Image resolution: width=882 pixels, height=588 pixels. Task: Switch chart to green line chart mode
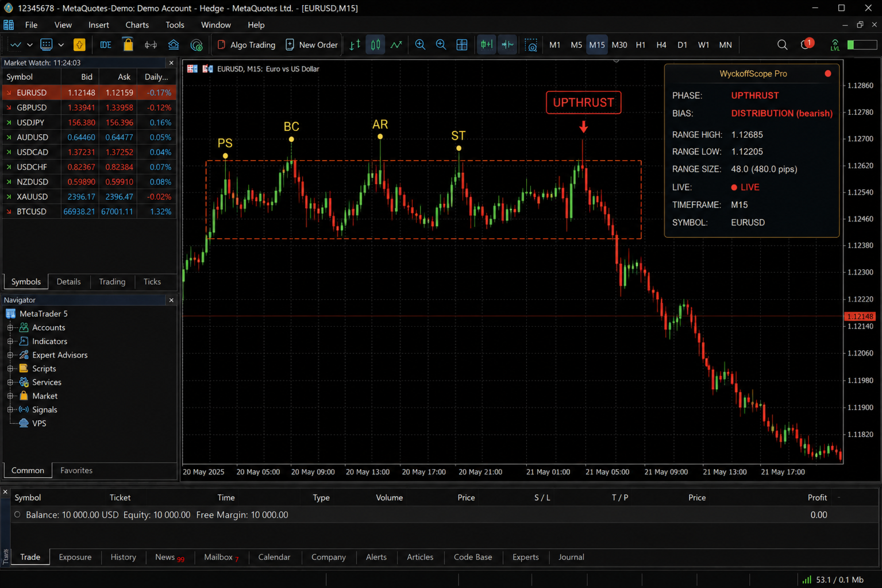pyautogui.click(x=396, y=45)
